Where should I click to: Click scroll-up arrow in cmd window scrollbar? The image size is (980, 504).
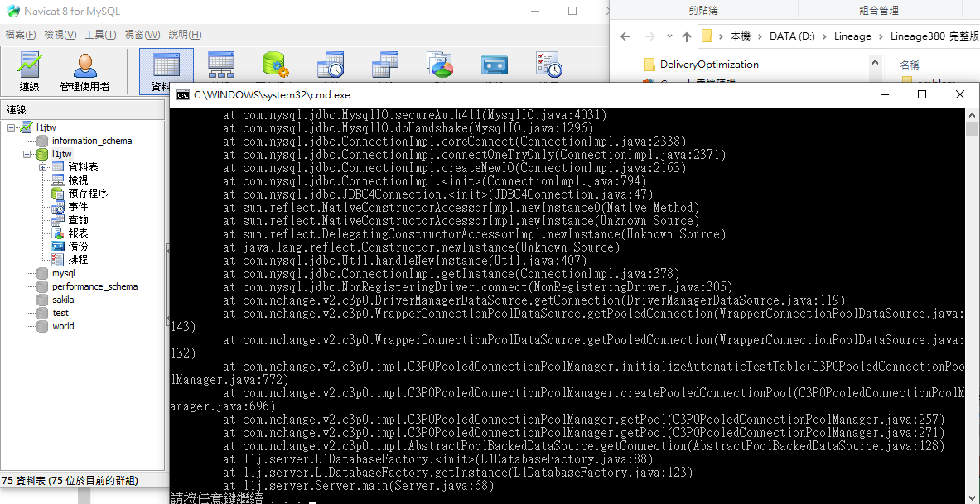coord(972,113)
